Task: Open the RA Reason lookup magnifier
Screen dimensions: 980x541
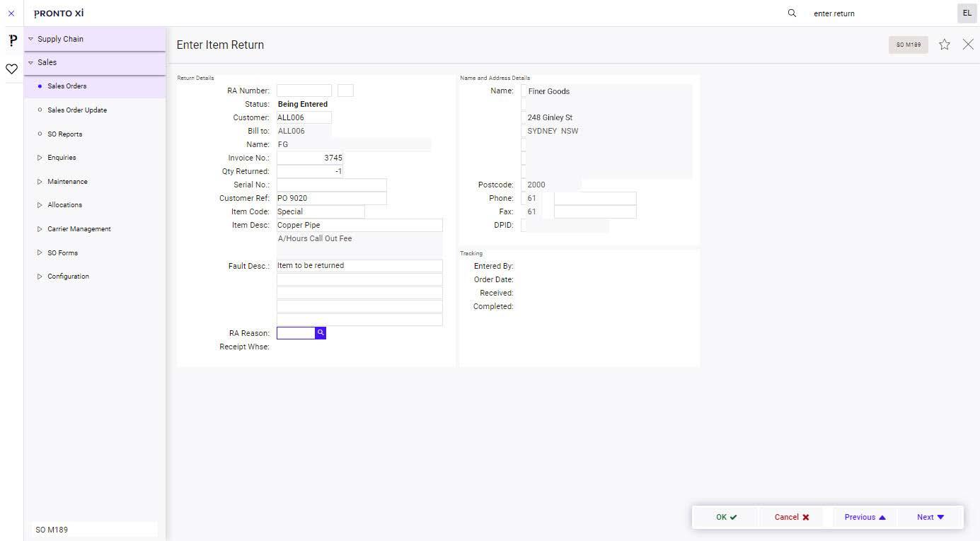Action: [321, 332]
